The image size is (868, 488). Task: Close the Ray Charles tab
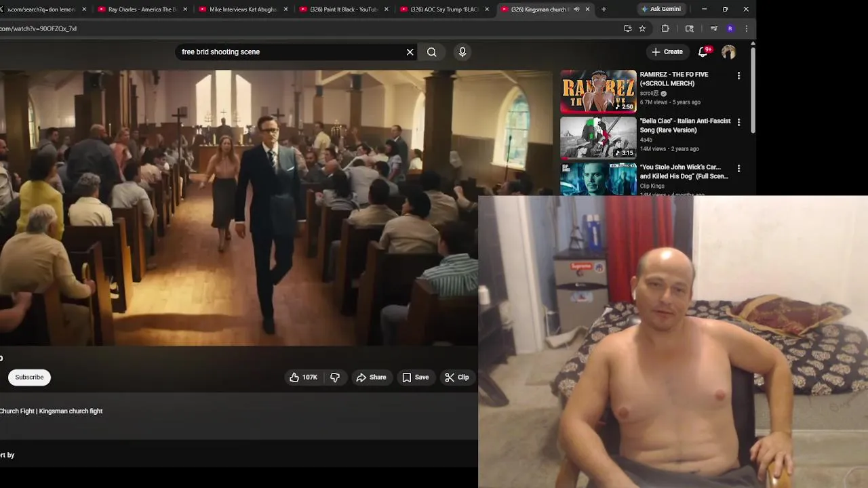[185, 9]
